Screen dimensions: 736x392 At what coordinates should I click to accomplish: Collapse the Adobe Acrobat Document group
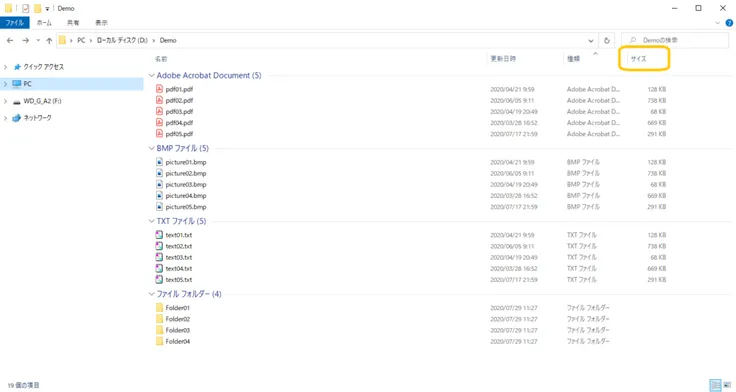point(151,75)
